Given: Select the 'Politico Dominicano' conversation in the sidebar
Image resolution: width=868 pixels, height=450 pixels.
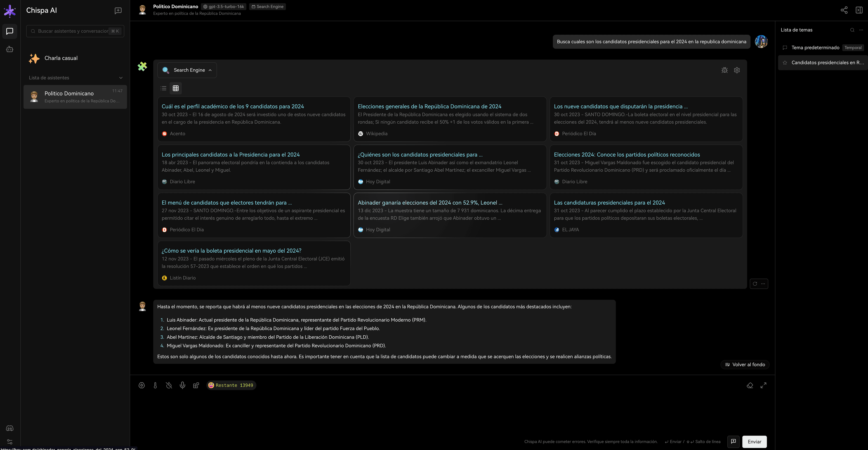Looking at the screenshot, I should 75,97.
